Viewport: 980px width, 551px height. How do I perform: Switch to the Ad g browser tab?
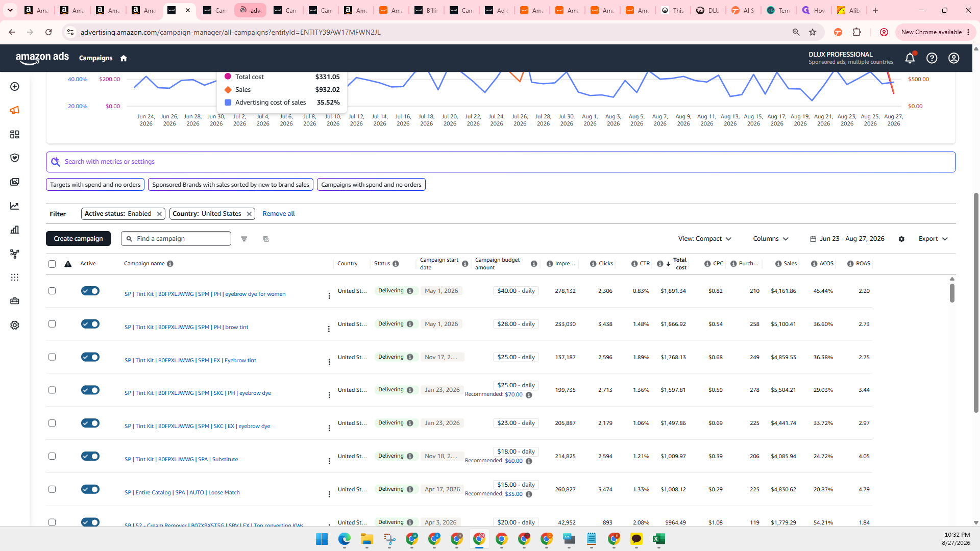[497, 10]
